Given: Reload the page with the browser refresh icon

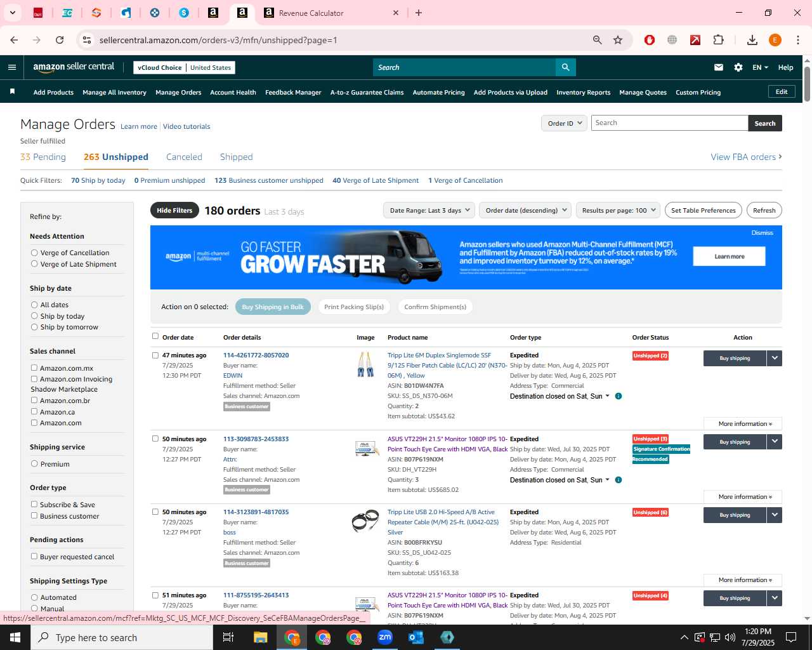Looking at the screenshot, I should (x=60, y=40).
